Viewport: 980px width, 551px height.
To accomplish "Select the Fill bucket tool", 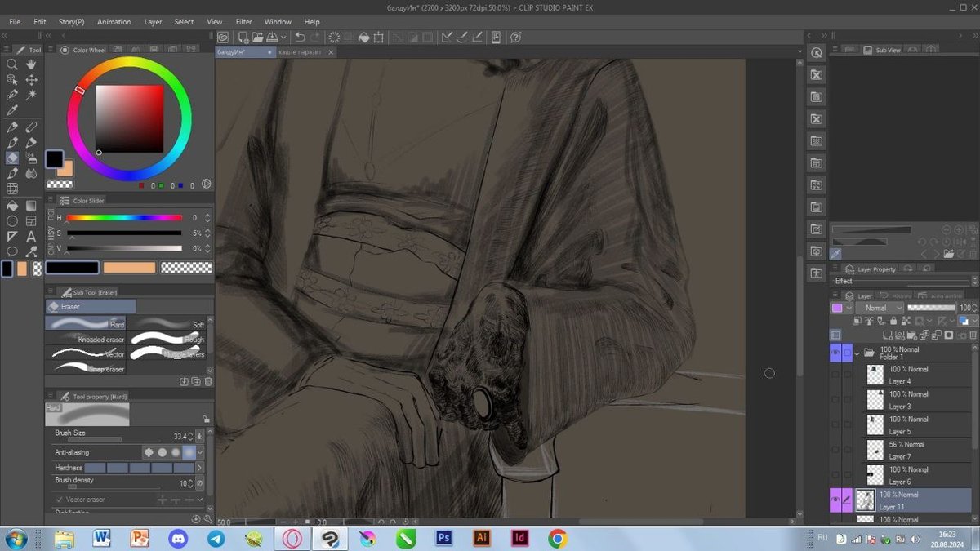I will [12, 205].
